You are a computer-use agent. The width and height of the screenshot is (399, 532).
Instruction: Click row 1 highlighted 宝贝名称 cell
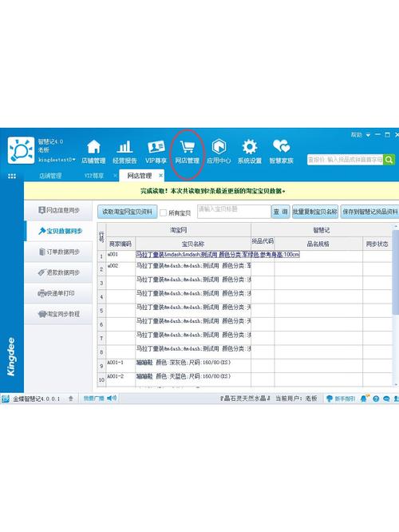pos(217,255)
